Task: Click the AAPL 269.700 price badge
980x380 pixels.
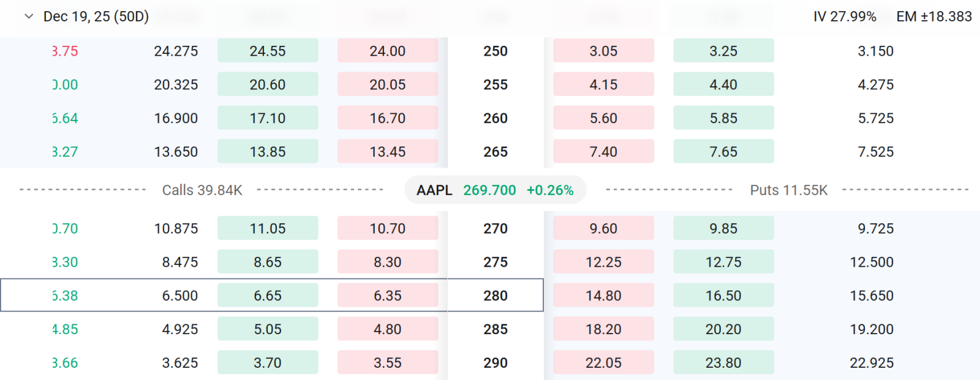Action: [x=496, y=190]
